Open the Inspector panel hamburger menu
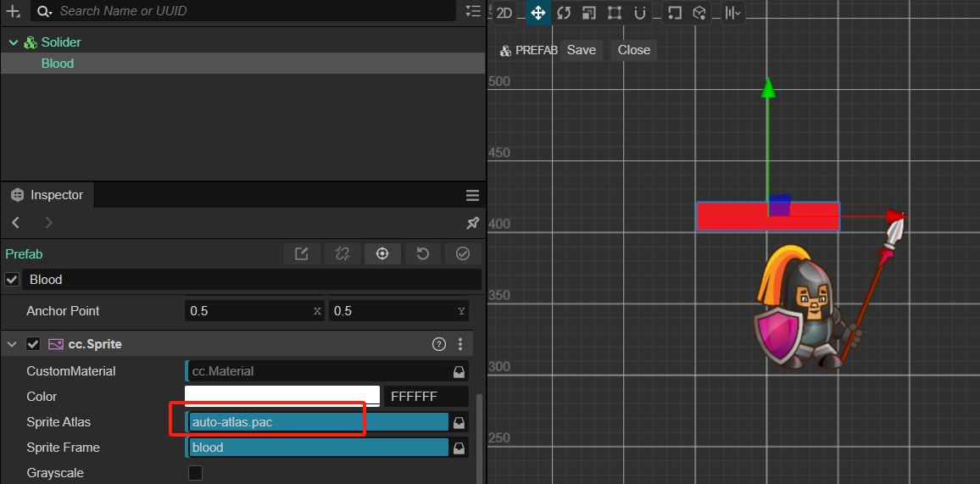The image size is (980, 484). pyautogui.click(x=472, y=196)
